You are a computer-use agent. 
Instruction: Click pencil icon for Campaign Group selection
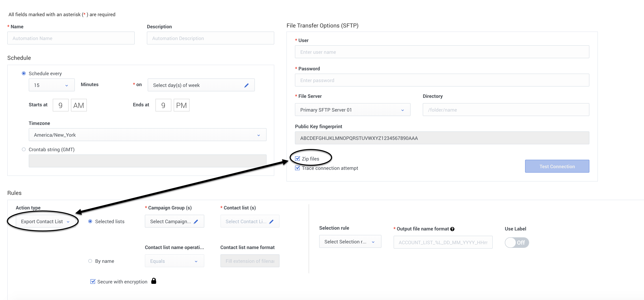[196, 222]
